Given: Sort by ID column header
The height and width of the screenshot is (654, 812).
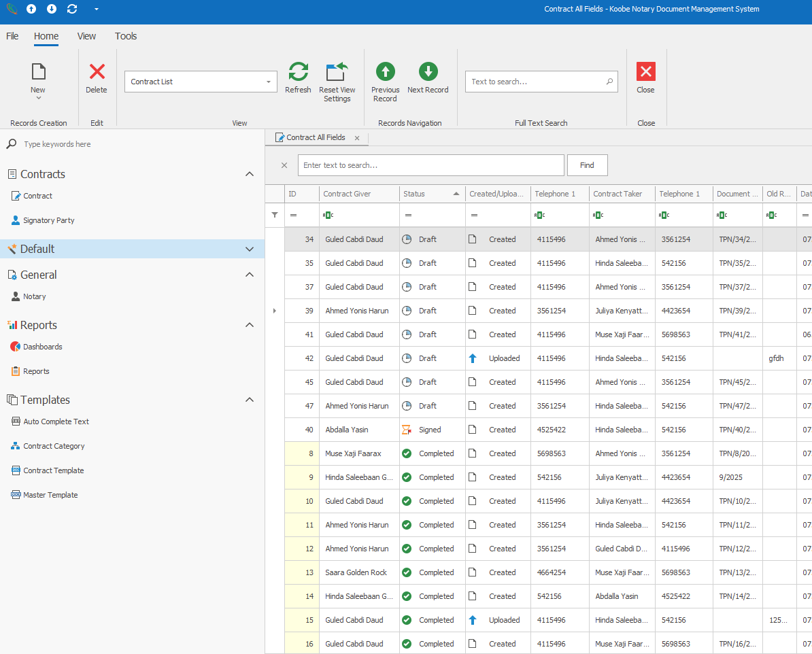Looking at the screenshot, I should [x=302, y=194].
